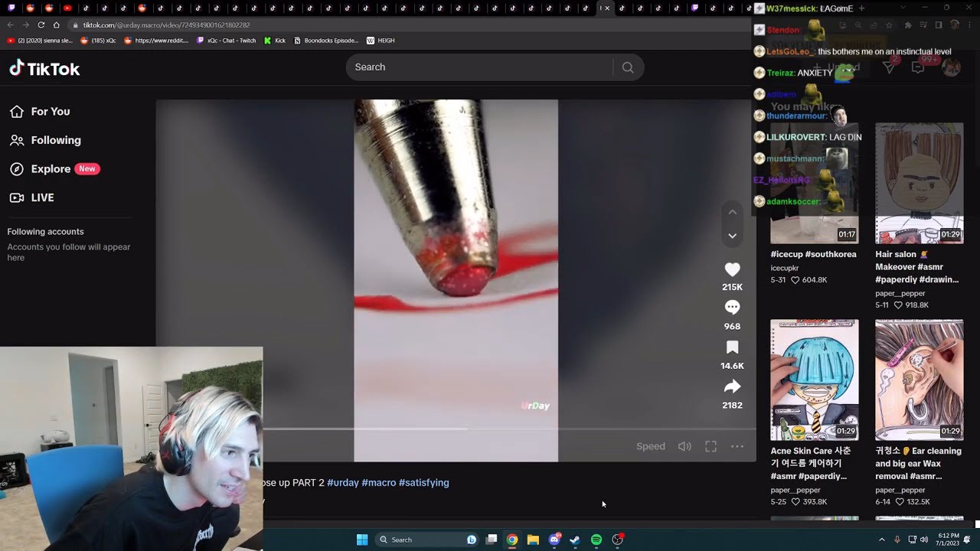Open Spotify from the taskbar
980x551 pixels.
[x=596, y=540]
